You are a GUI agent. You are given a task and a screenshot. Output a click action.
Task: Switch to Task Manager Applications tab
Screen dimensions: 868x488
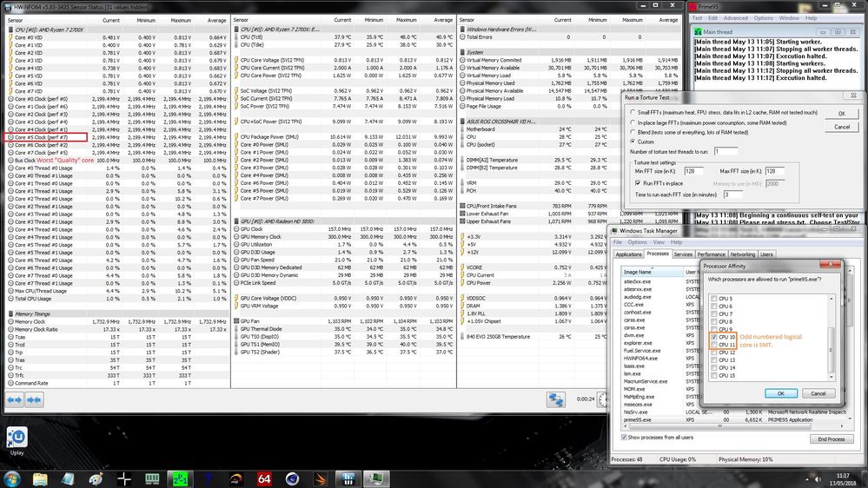[628, 254]
